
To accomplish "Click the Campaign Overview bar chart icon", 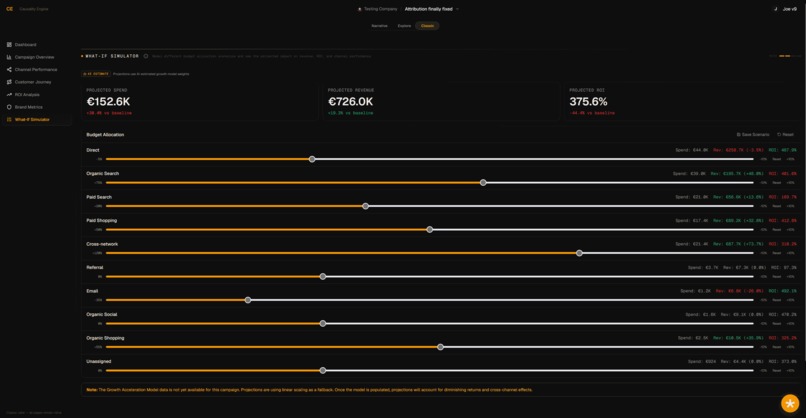I will tap(9, 57).
